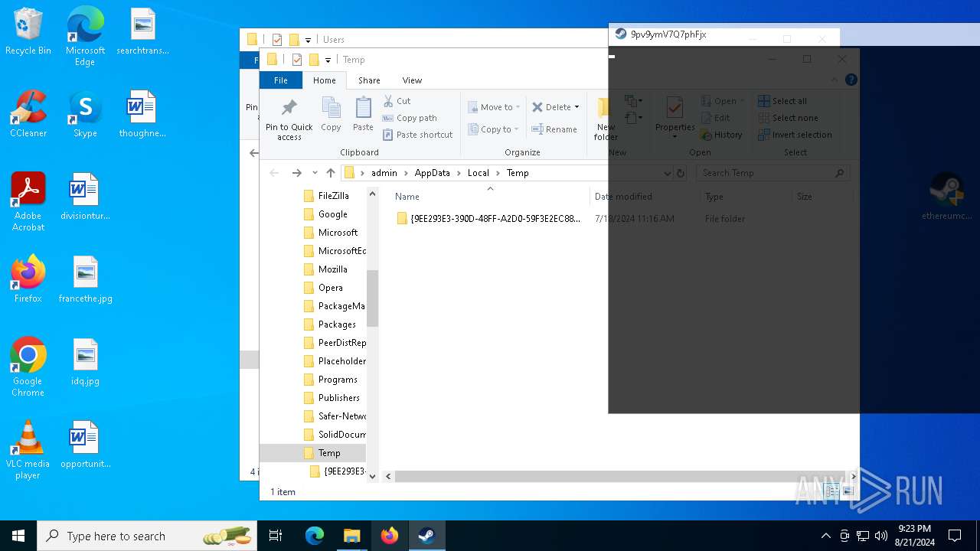Click Pin to Quick access in ribbon
Viewport: 980px width, 551px height.
click(289, 119)
